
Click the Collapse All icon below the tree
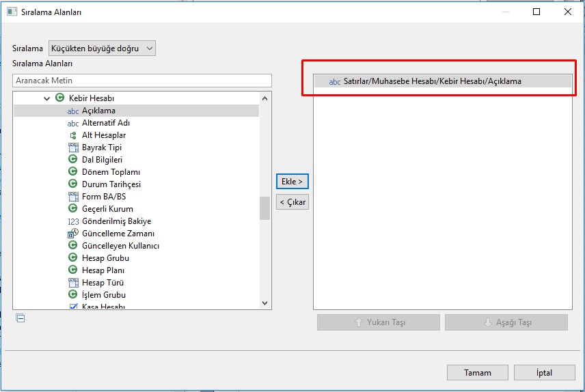click(21, 318)
